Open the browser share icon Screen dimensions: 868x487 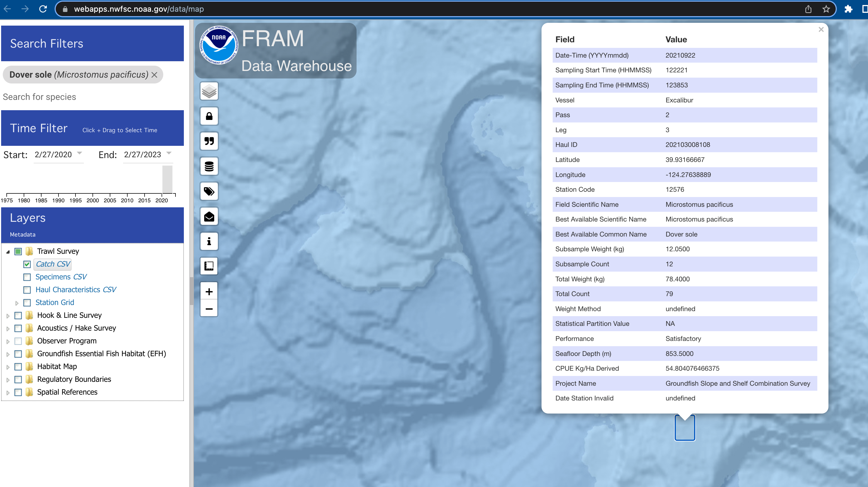[808, 9]
